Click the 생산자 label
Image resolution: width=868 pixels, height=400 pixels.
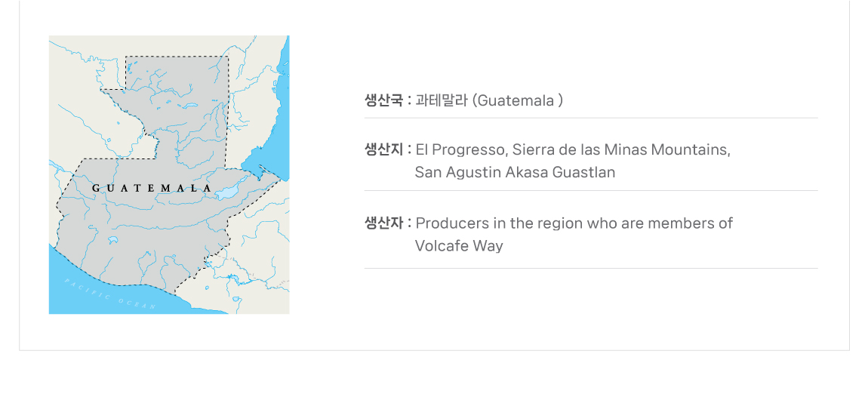pos(383,223)
